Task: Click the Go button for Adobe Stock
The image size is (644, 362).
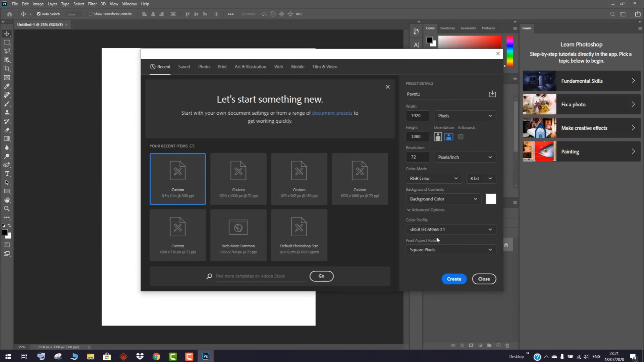Action: pos(321,276)
